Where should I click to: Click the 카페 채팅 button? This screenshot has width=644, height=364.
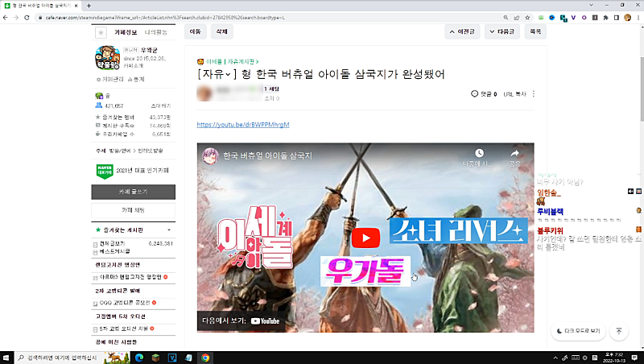pos(133,210)
